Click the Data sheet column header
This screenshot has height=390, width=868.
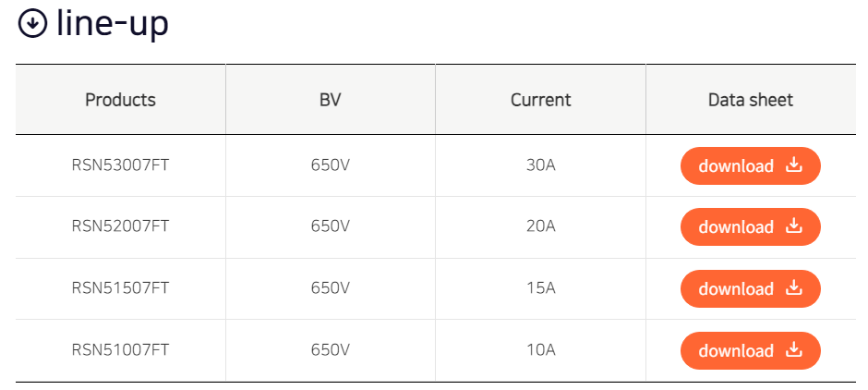tap(750, 100)
